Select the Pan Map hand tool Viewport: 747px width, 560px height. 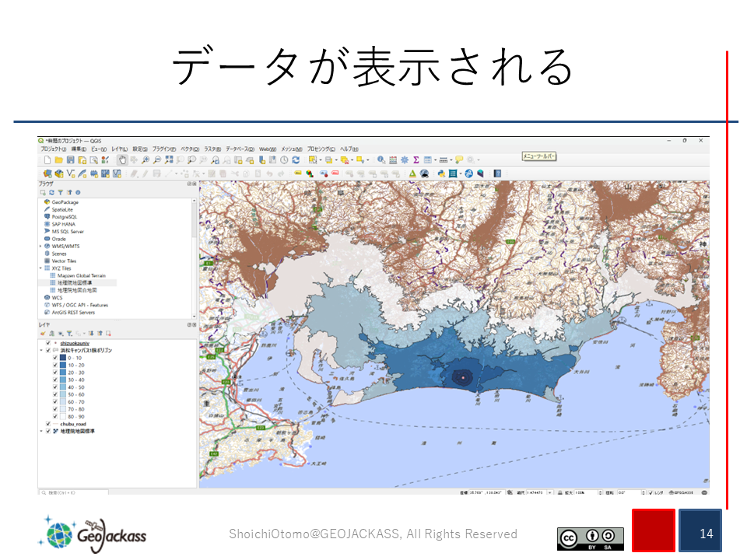coord(122,159)
